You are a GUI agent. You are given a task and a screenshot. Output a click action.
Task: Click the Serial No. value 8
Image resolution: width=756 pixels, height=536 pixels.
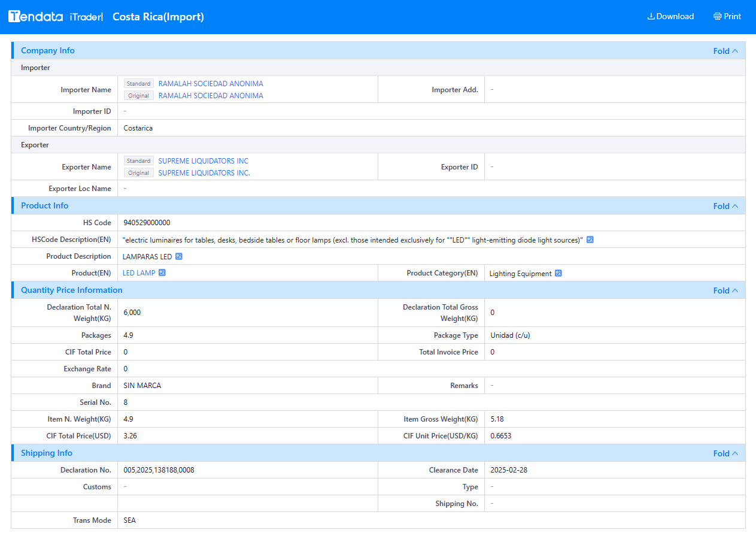[126, 402]
